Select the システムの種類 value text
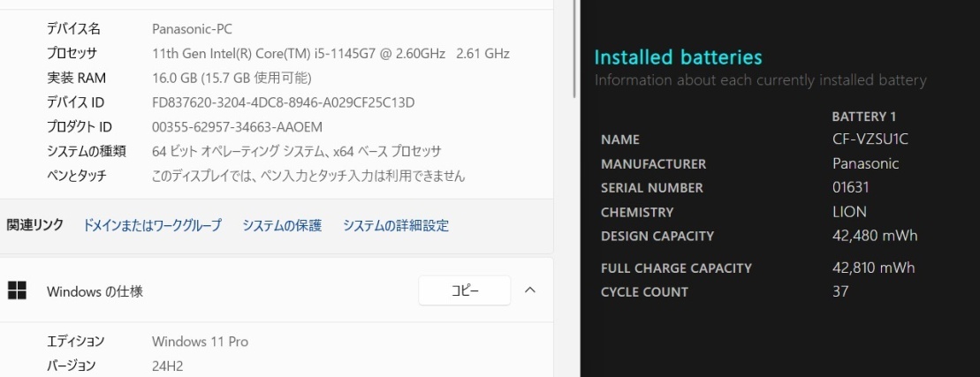Screen dimensions: 980x377 297,152
